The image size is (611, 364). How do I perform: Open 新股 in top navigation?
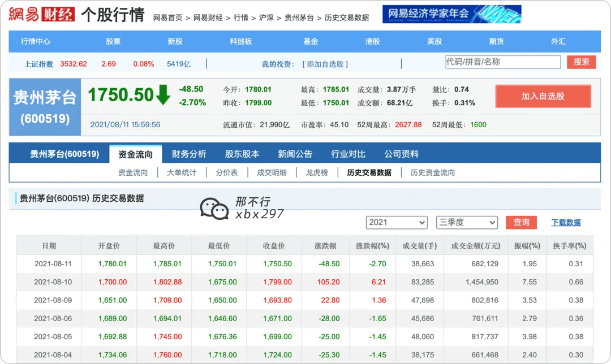coord(175,41)
